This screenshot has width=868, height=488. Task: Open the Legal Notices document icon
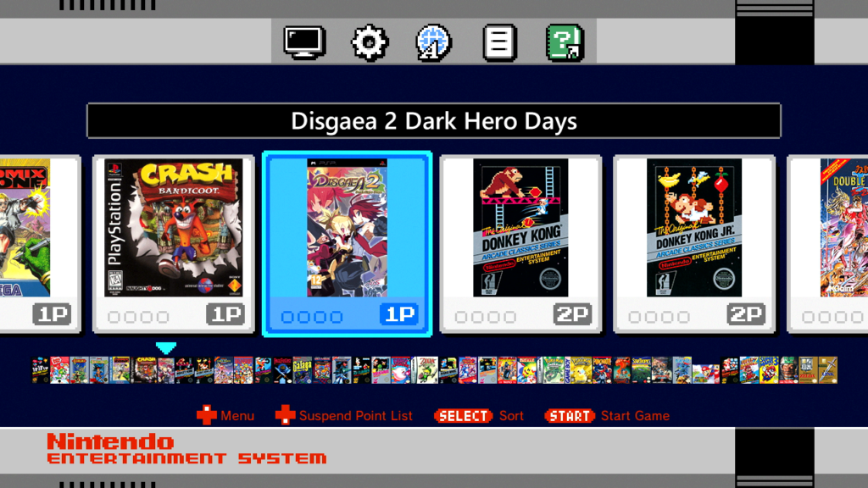(x=499, y=42)
